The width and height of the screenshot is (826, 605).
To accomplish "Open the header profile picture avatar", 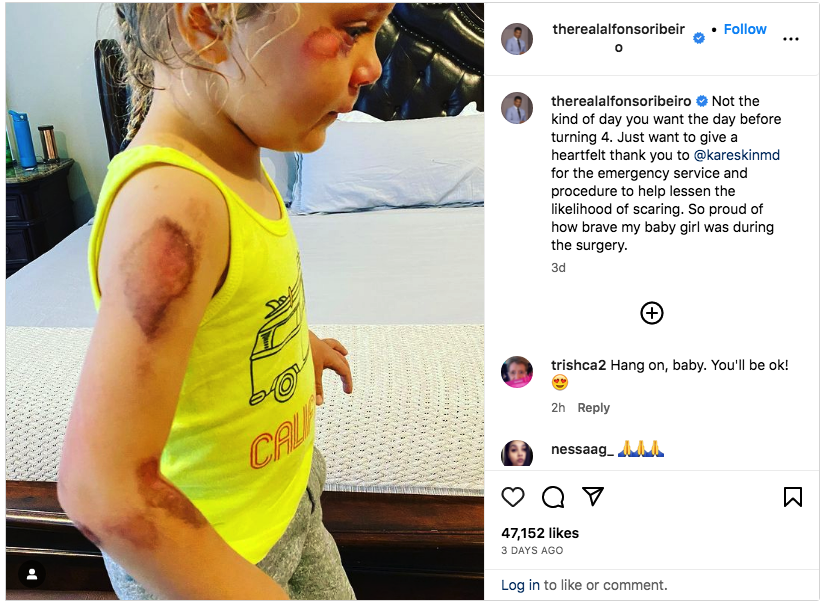I will [x=517, y=39].
